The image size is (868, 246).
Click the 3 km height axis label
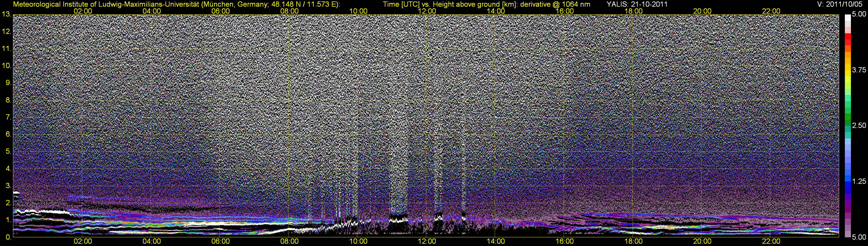(x=9, y=186)
